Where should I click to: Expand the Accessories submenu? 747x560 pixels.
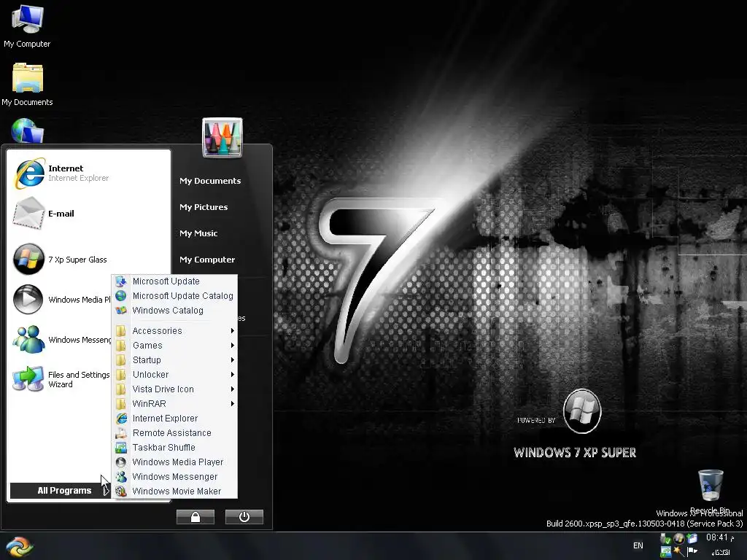174,330
